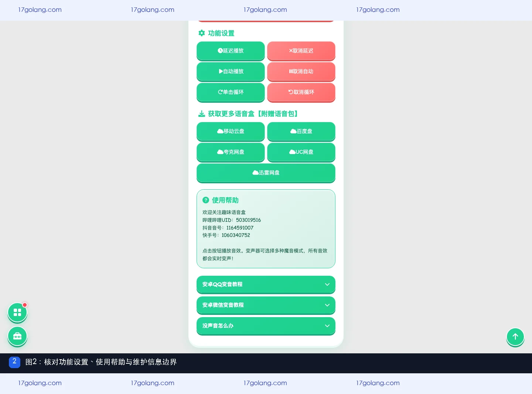The image size is (532, 394).
Task: Open the 百度盘 download link
Action: 301,131
